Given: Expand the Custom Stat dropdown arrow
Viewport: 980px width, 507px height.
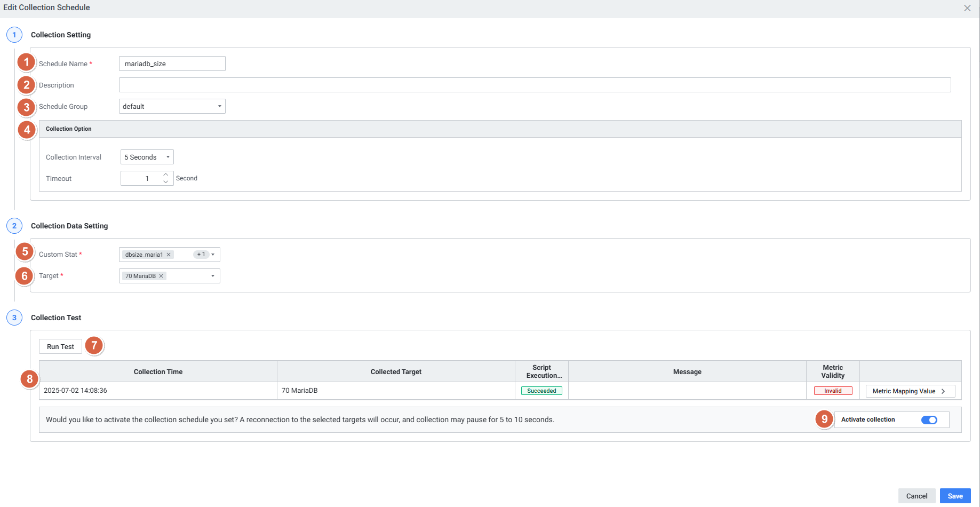Looking at the screenshot, I should 213,255.
